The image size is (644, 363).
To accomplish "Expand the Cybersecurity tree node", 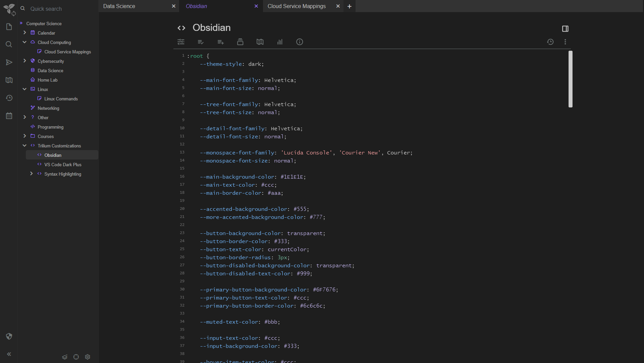I will pyautogui.click(x=24, y=61).
